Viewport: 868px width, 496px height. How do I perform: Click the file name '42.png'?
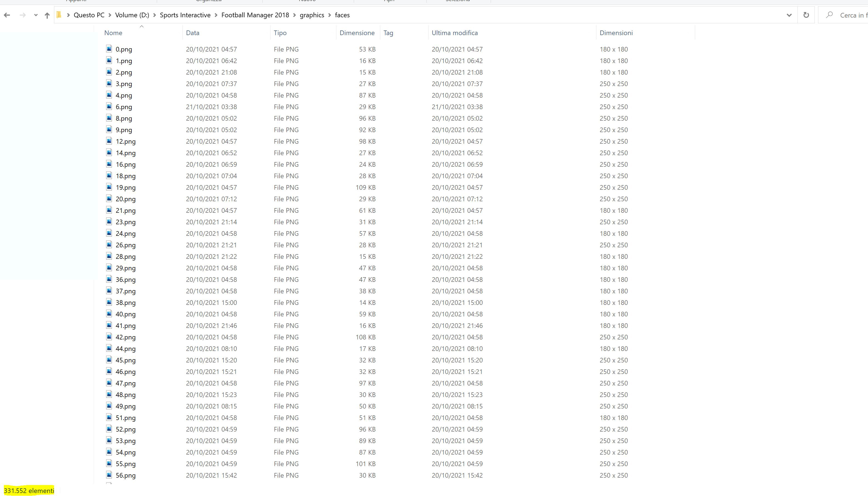[x=125, y=337]
